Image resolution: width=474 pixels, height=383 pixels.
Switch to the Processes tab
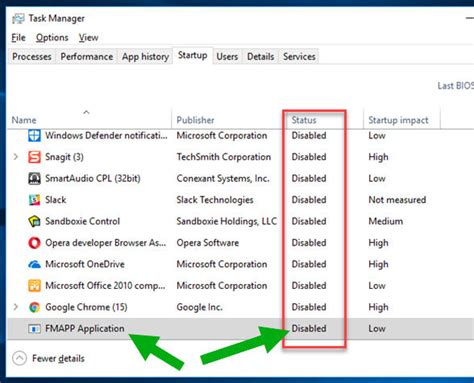click(x=32, y=57)
